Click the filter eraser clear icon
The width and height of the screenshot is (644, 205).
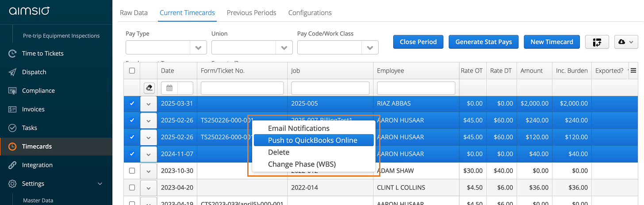click(x=149, y=88)
